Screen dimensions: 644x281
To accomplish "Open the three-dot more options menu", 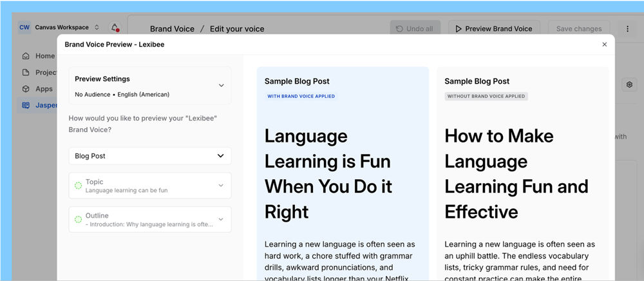I will click(627, 29).
